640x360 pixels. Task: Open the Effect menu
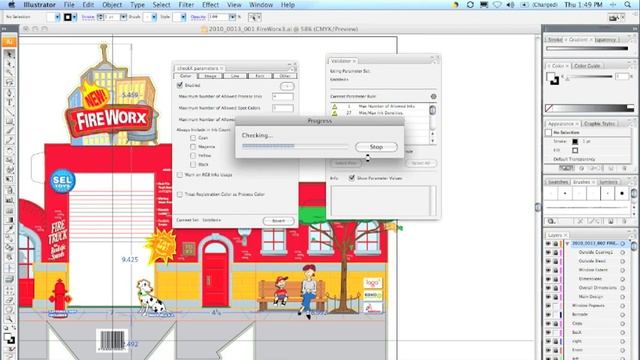click(210, 5)
